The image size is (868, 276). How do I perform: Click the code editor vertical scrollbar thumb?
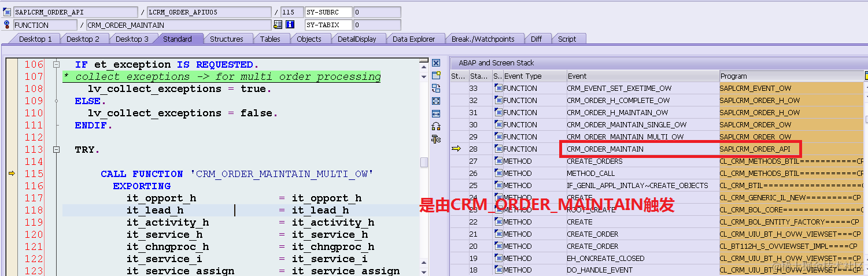[424, 163]
